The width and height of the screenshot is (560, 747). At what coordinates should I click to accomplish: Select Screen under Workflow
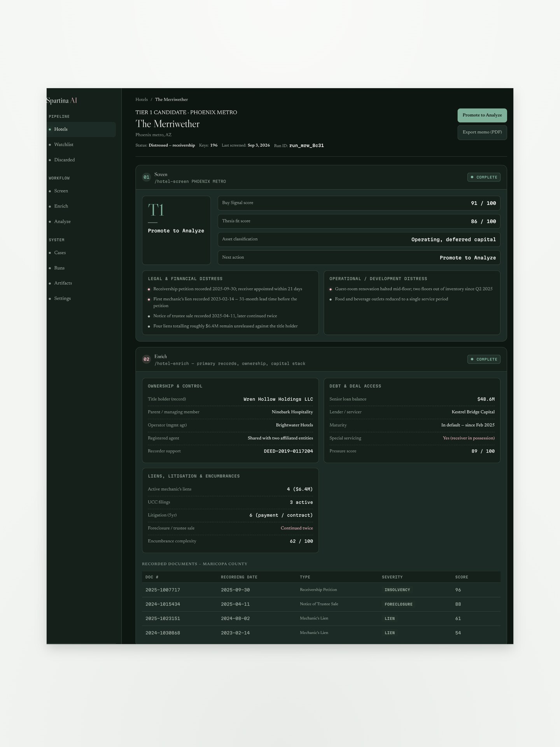pyautogui.click(x=81, y=191)
